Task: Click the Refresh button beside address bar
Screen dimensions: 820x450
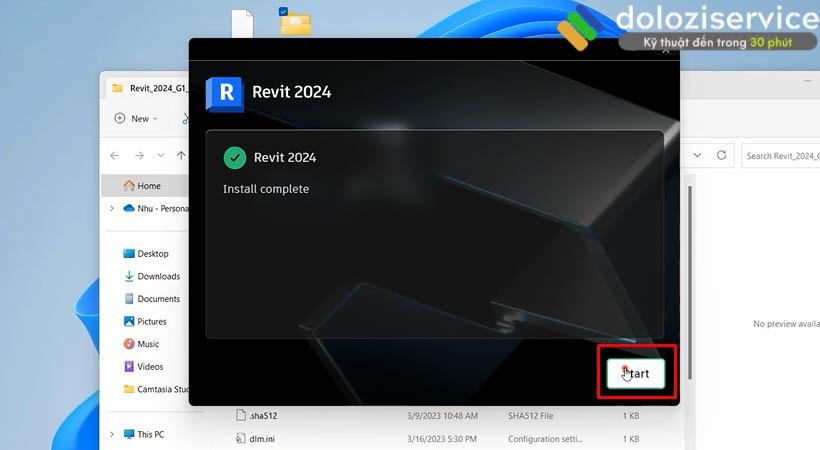Action: coord(721,155)
